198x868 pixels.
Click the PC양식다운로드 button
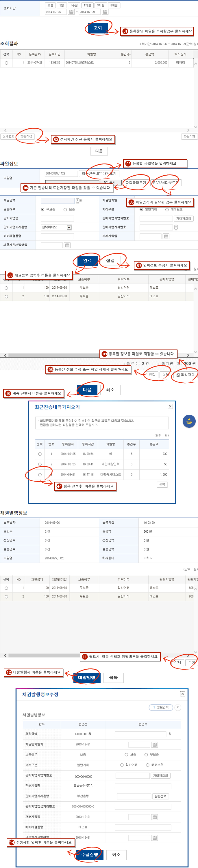[166, 183]
